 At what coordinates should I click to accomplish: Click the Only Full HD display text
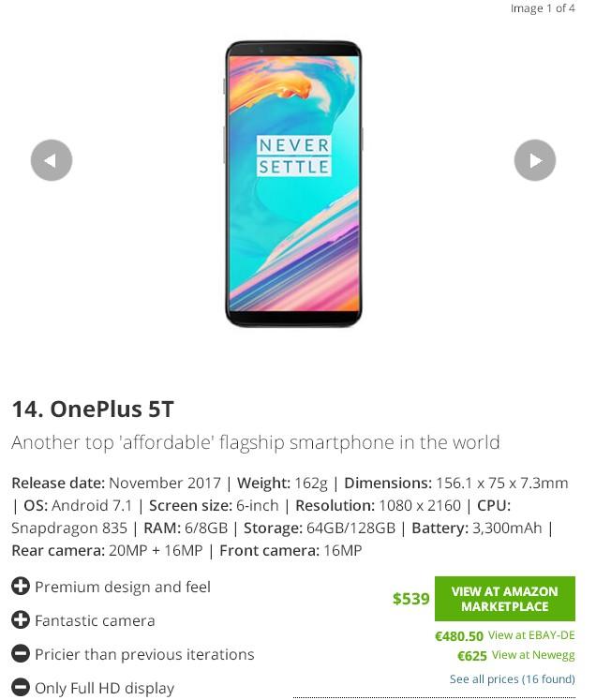pos(104,689)
